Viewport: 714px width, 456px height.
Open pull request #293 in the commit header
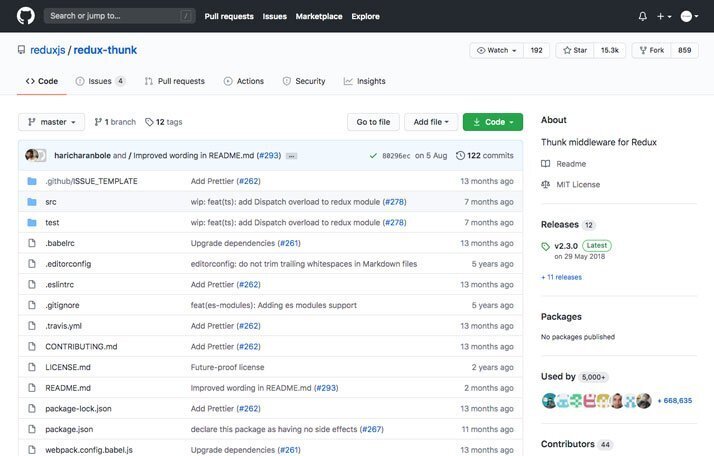[x=269, y=155]
